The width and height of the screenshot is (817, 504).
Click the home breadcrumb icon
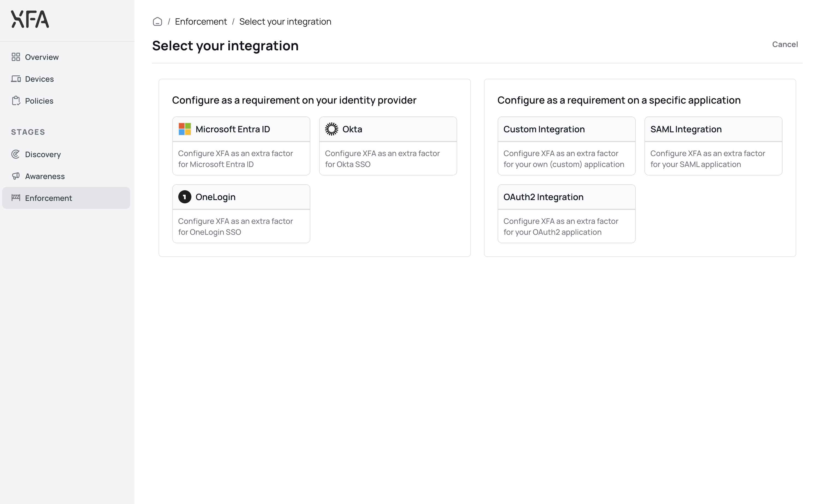pos(157,22)
